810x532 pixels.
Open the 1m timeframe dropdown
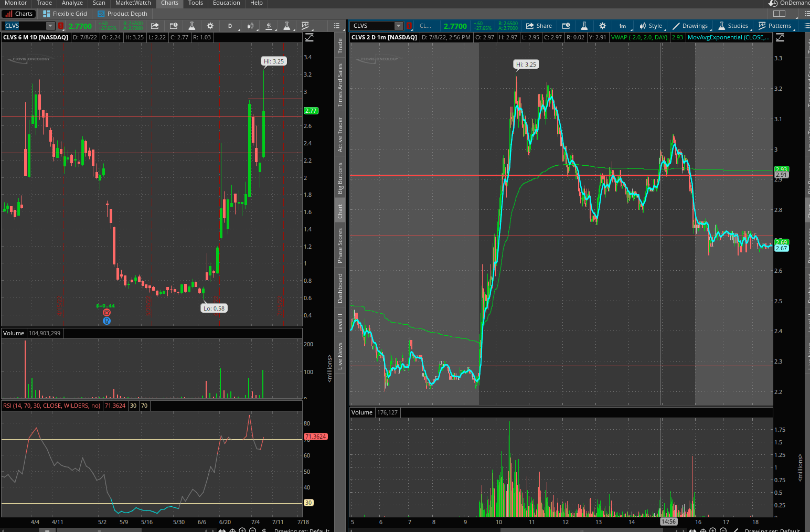623,26
